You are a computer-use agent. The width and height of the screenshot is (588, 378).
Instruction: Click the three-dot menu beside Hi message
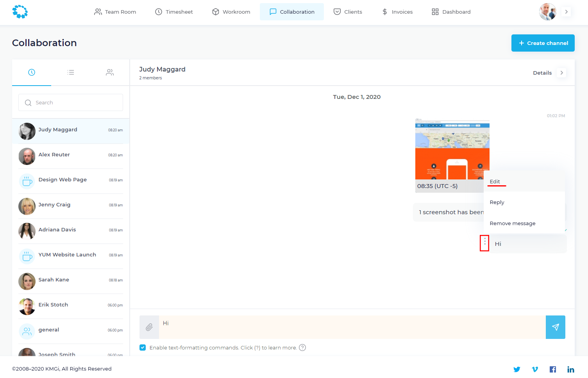click(x=484, y=243)
